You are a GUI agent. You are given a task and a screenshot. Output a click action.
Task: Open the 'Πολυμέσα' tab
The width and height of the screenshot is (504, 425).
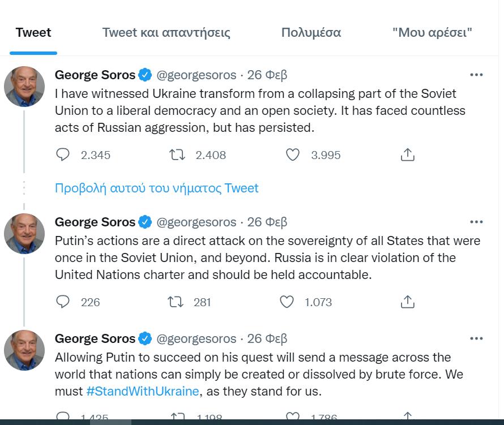pyautogui.click(x=311, y=32)
